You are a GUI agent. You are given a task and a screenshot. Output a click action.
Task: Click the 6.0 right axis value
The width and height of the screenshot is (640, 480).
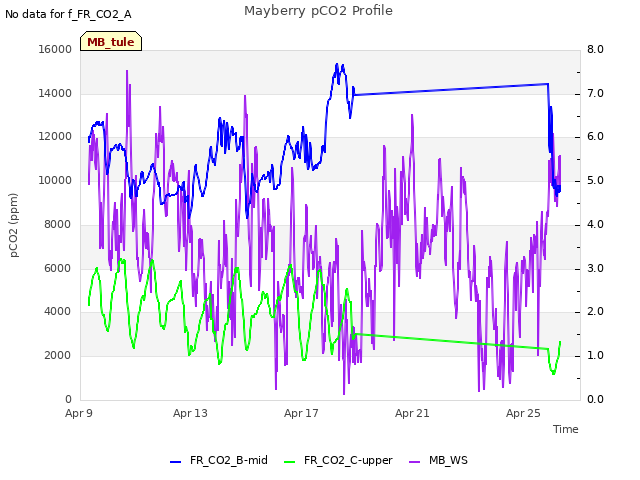coord(596,137)
